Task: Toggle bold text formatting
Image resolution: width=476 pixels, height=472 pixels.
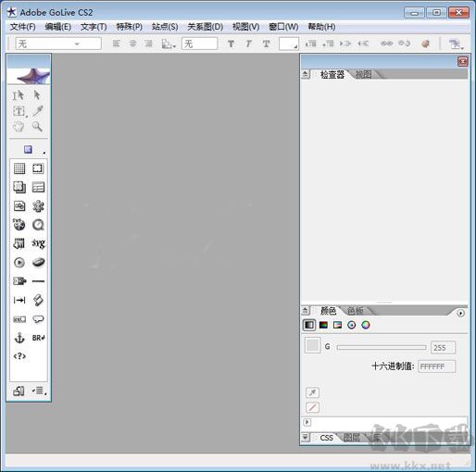Action: 231,43
